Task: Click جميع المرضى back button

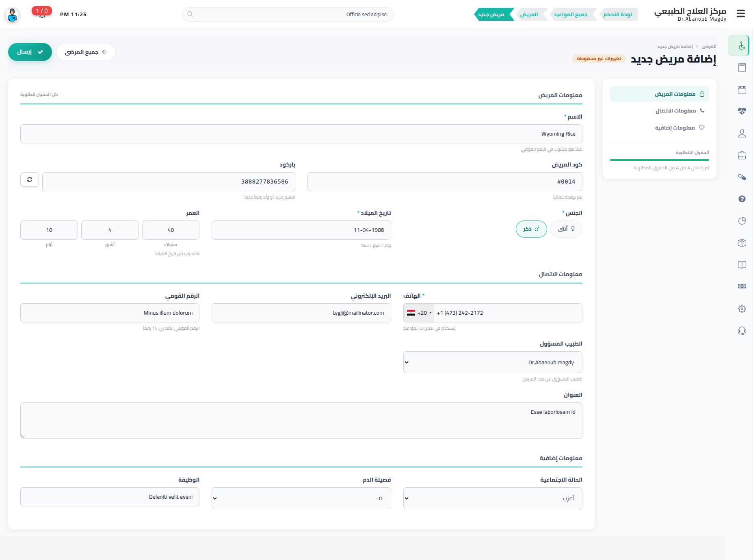Action: click(x=86, y=52)
